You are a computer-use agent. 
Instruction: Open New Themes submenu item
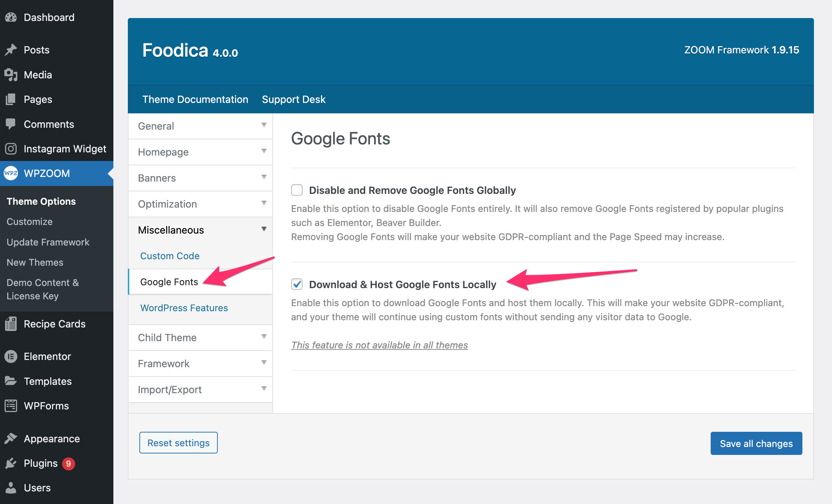pyautogui.click(x=35, y=262)
